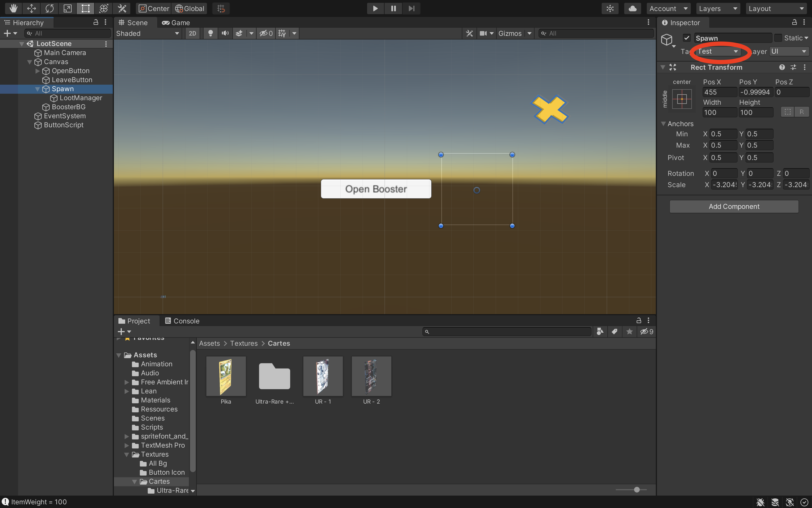The height and width of the screenshot is (508, 812).
Task: Open Rect Transform help icon
Action: pyautogui.click(x=782, y=67)
